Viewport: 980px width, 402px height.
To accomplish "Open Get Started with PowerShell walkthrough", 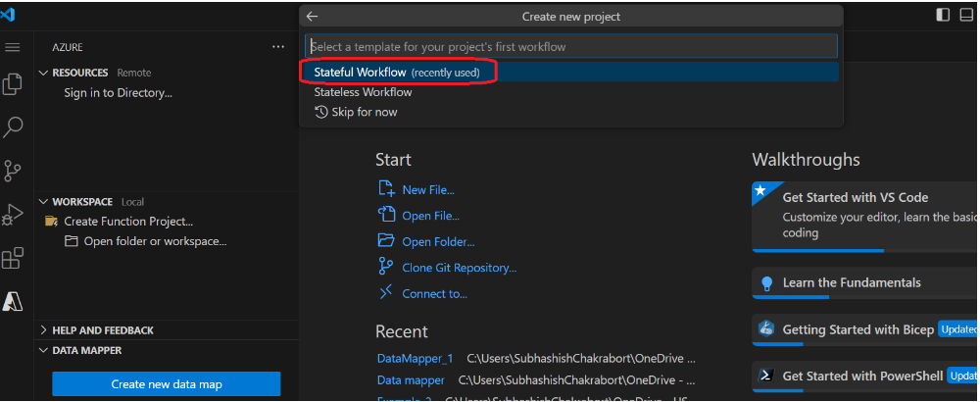I will coord(865,376).
